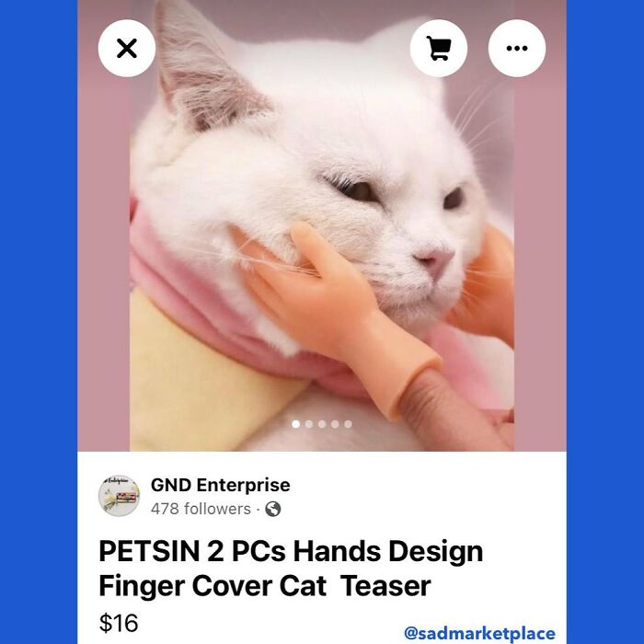Viewport: 644px width, 644px height.
Task: Click the public globe privacy icon
Action: pos(273,510)
